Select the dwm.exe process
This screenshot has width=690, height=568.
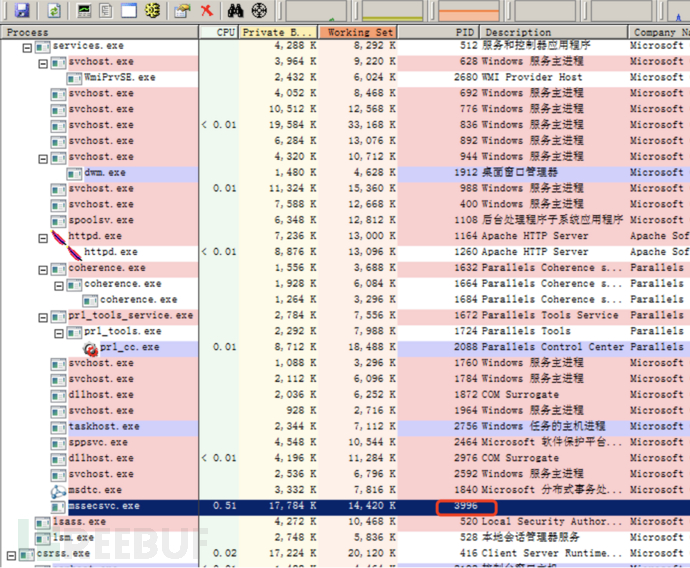coord(105,172)
